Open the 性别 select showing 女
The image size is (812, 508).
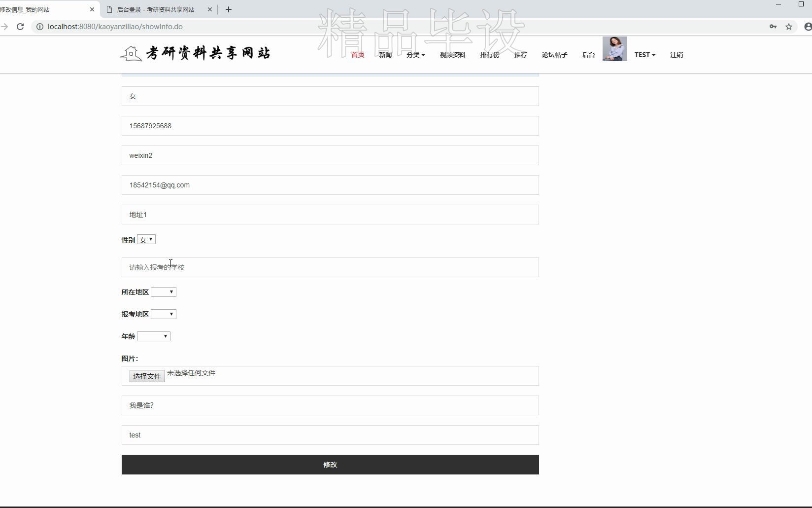click(x=146, y=240)
